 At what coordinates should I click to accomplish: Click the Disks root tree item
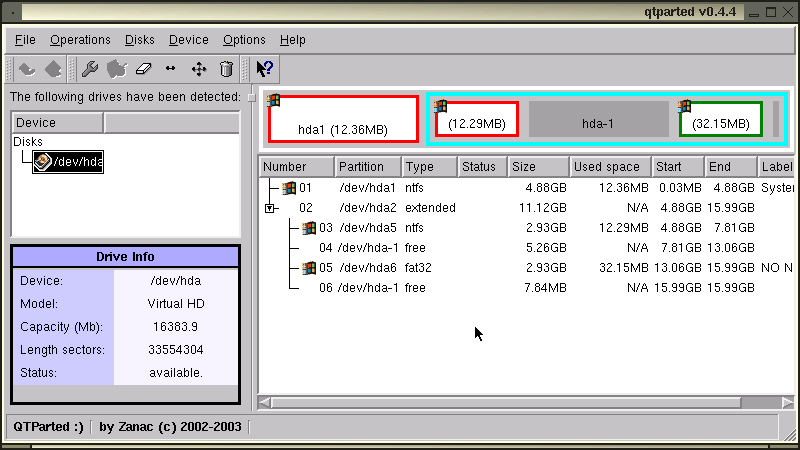click(x=28, y=141)
